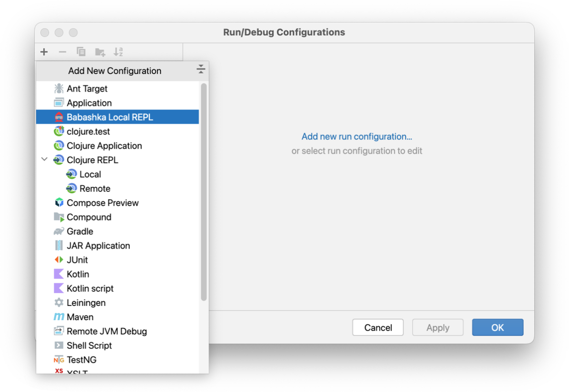569x392 pixels.
Task: Collapse the Clojure REPL group chevron
Action: click(44, 159)
